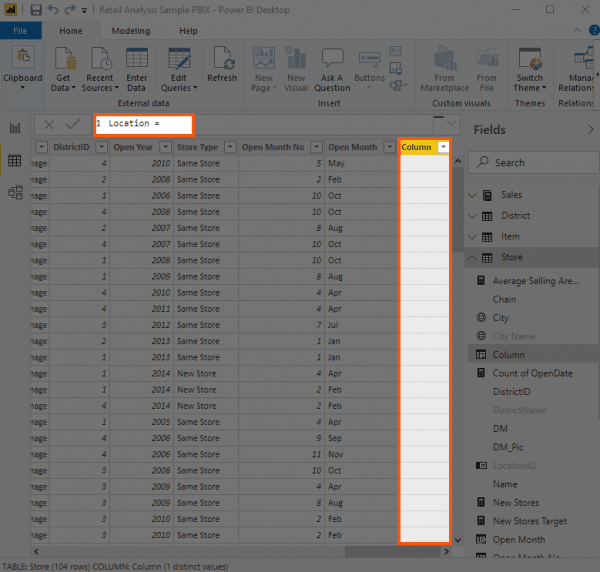The height and width of the screenshot is (572, 600).
Task: Open the new Column header filter dropdown
Action: [443, 147]
